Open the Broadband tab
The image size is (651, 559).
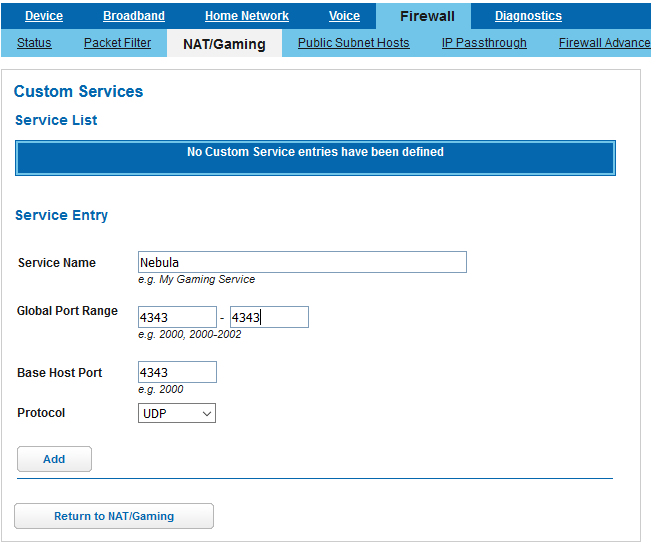pos(134,16)
